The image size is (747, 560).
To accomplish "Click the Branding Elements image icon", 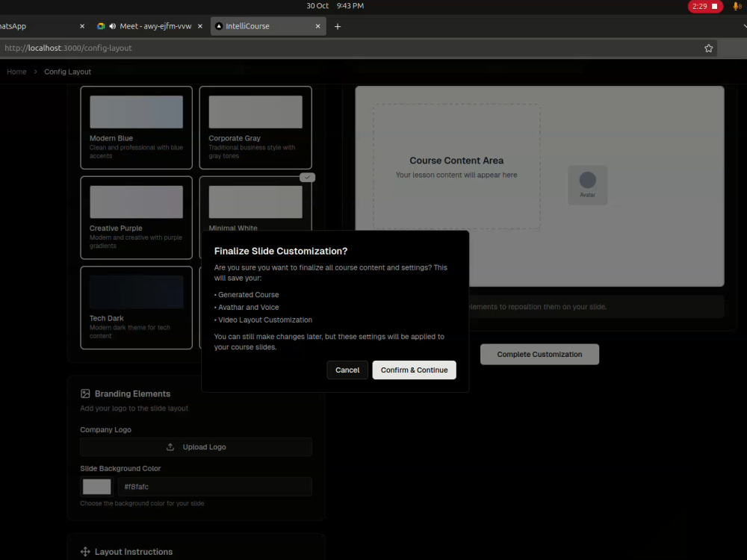I will pyautogui.click(x=85, y=393).
